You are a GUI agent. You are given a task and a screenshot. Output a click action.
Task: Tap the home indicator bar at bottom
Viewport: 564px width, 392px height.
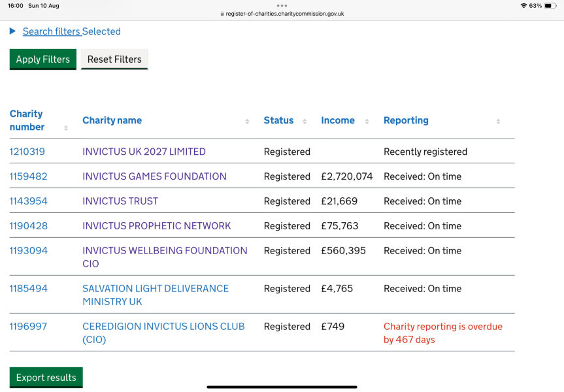point(282,387)
